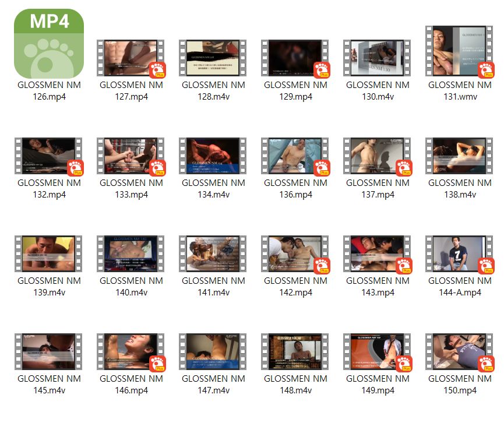Click the video thumbnail above 127.mp4
504x433 pixels.
[x=131, y=58]
